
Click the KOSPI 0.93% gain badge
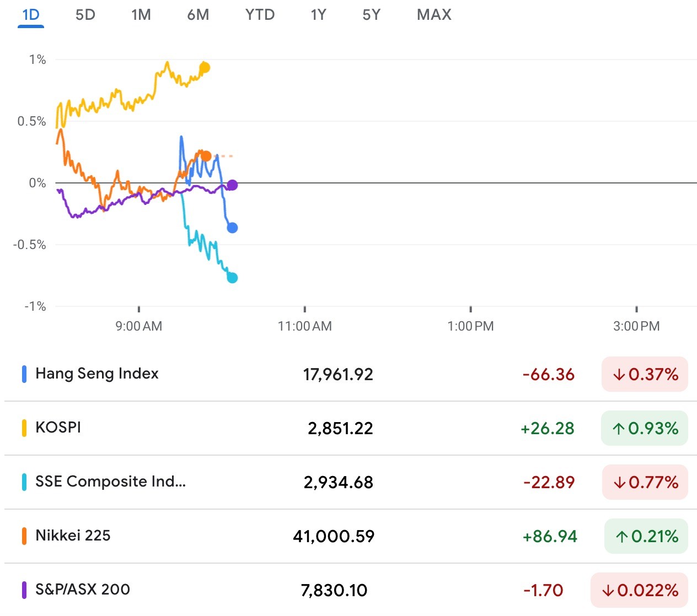[645, 428]
